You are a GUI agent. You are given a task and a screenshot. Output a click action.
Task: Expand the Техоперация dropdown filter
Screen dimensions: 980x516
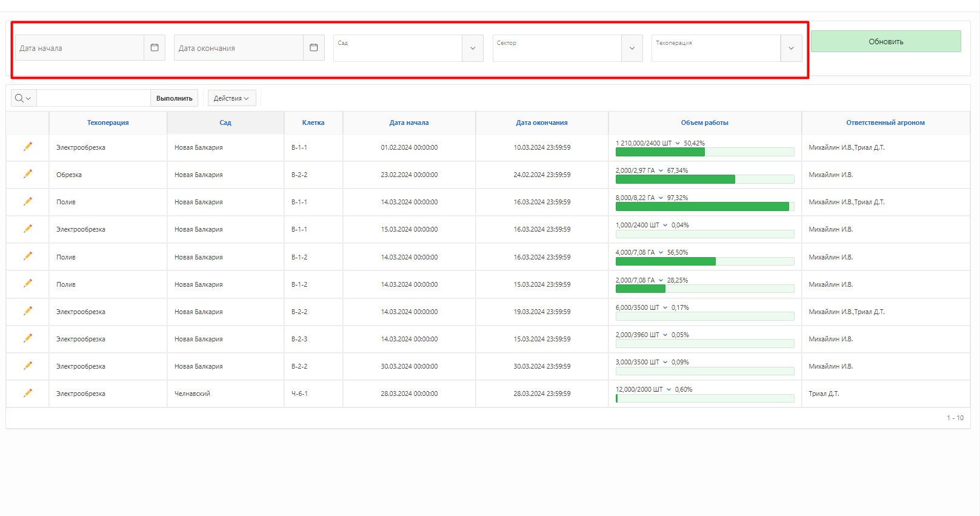791,48
